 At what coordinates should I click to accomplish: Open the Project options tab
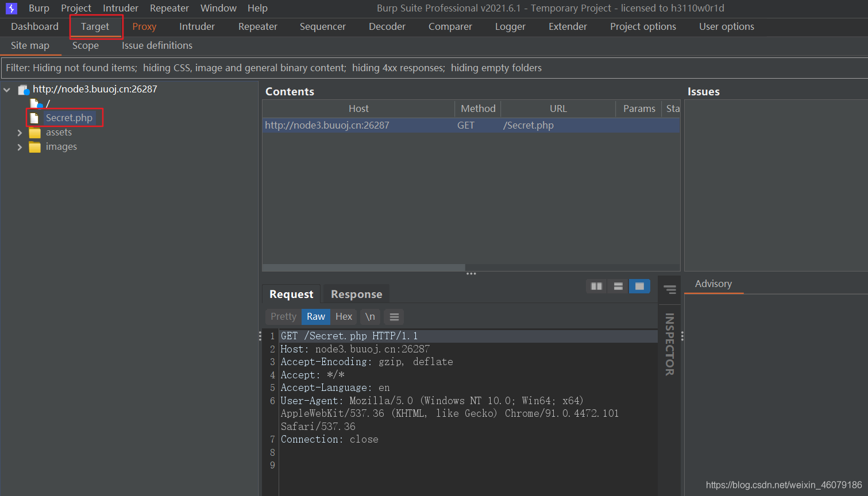(643, 26)
